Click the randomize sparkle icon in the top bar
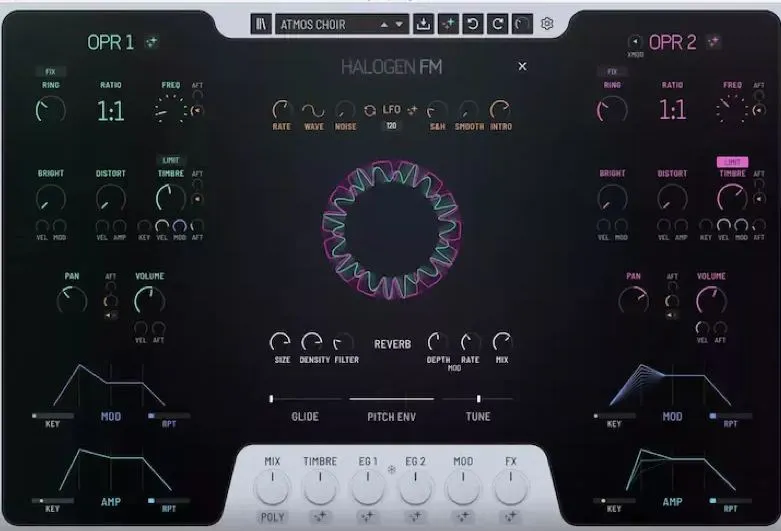This screenshot has width=781, height=531. [448, 24]
